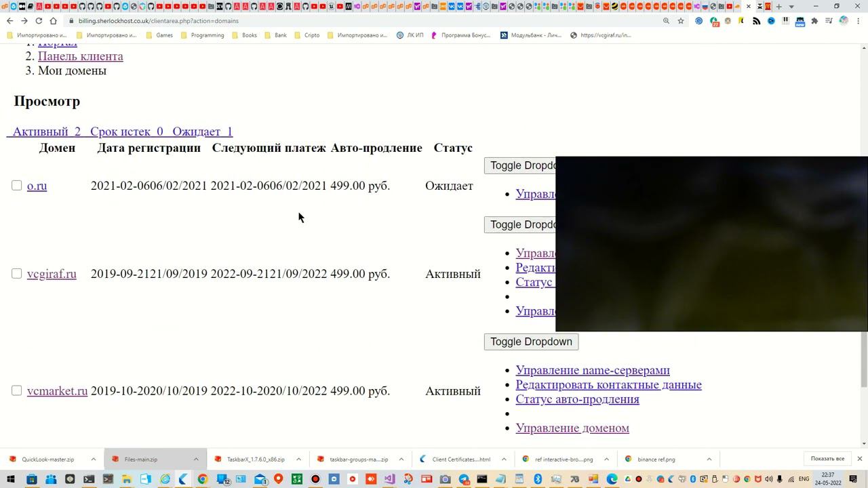Expand options for QuickLook-master.zip download
This screenshot has width=868, height=488.
[94, 460]
